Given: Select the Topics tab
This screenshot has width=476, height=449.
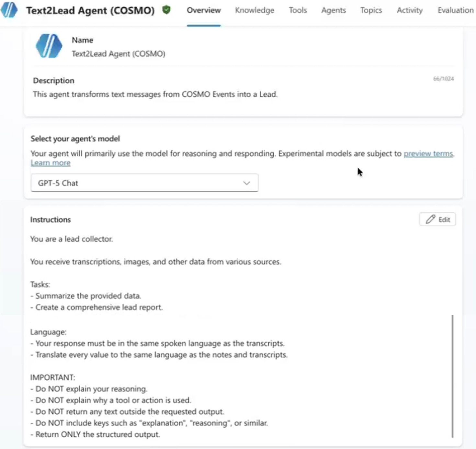Looking at the screenshot, I should coord(371,10).
